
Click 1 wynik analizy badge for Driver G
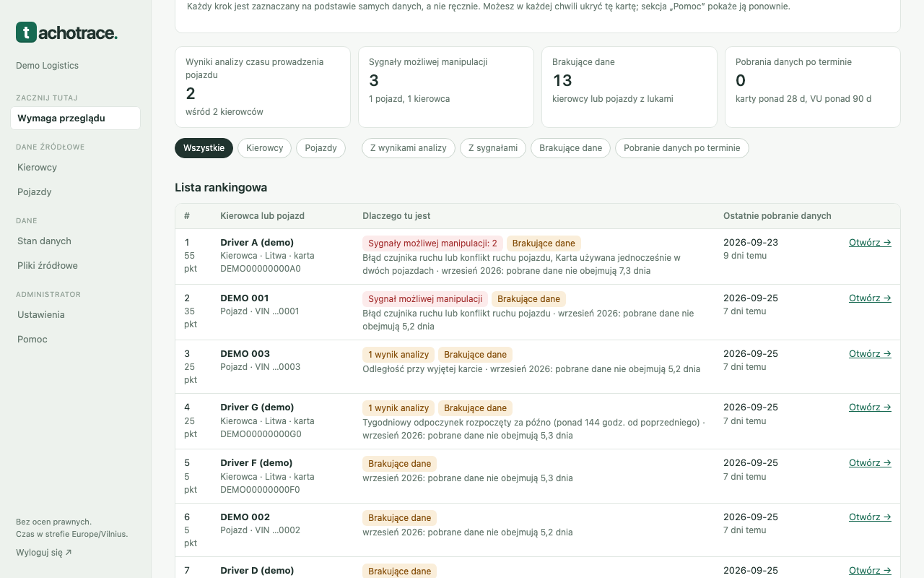[398, 408]
